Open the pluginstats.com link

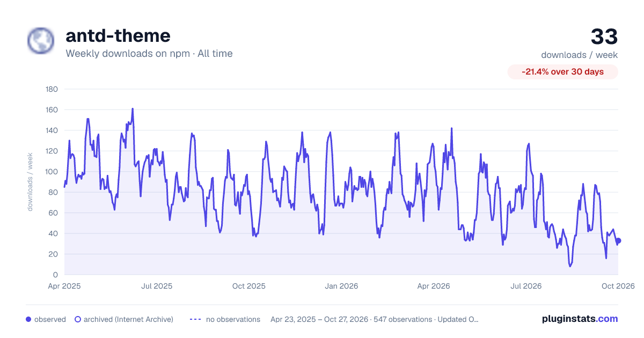pos(580,319)
